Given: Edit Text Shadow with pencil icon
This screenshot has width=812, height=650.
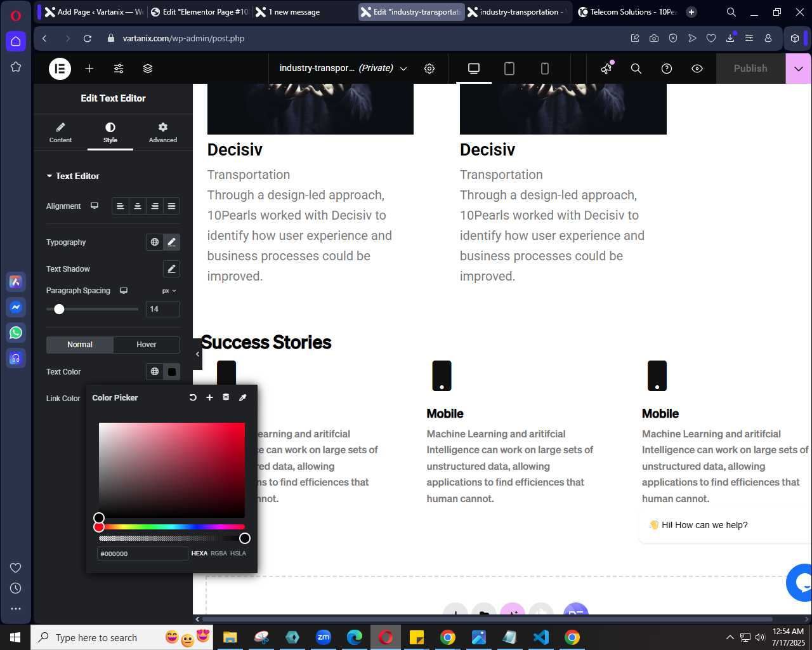Looking at the screenshot, I should 171,269.
